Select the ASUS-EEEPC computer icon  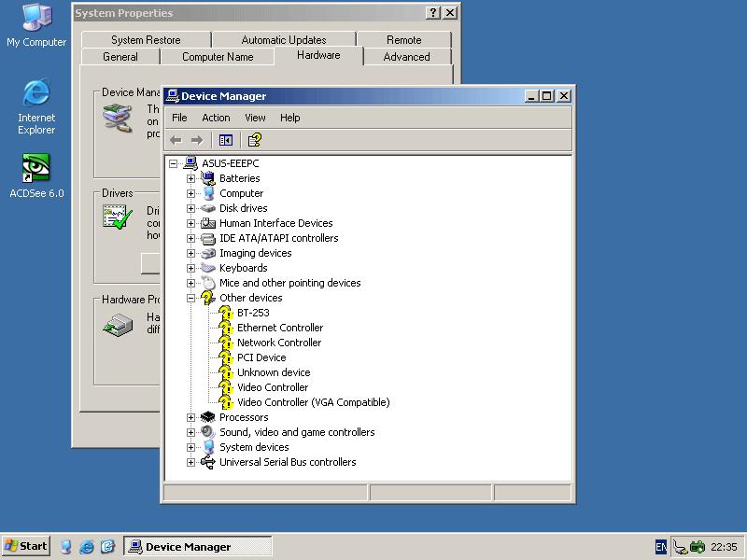click(x=190, y=163)
